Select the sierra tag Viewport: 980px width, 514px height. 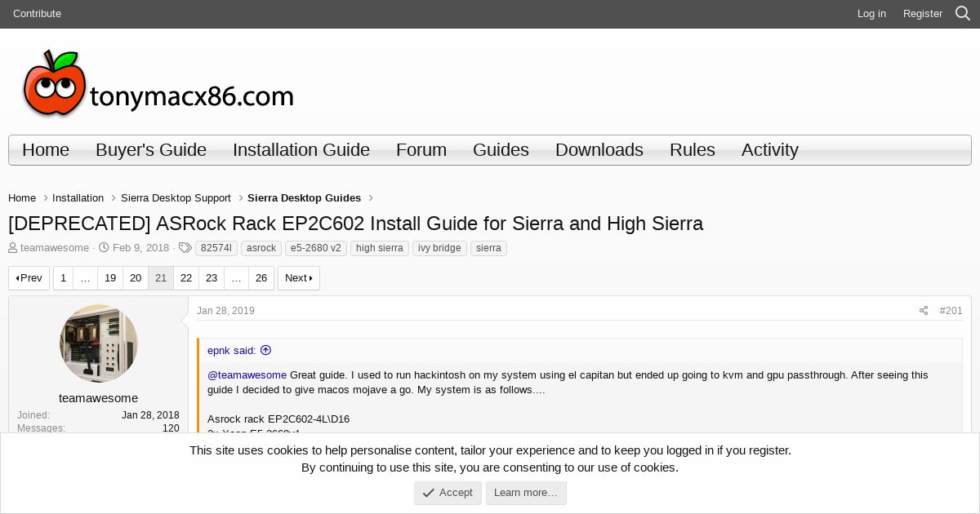(488, 248)
